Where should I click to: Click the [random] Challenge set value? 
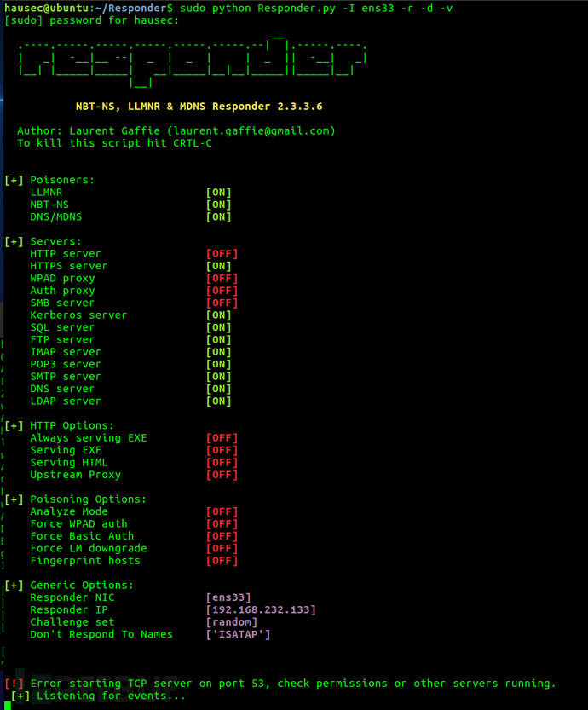[x=232, y=621]
